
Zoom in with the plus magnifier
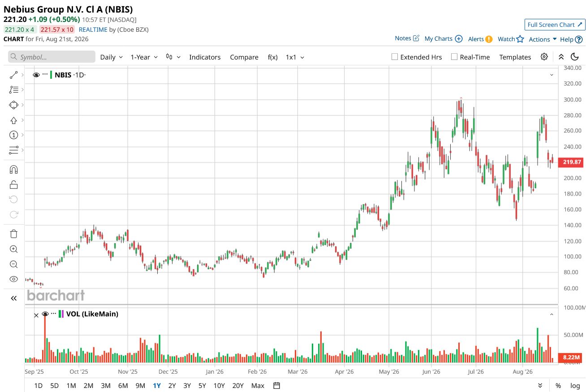[13, 249]
